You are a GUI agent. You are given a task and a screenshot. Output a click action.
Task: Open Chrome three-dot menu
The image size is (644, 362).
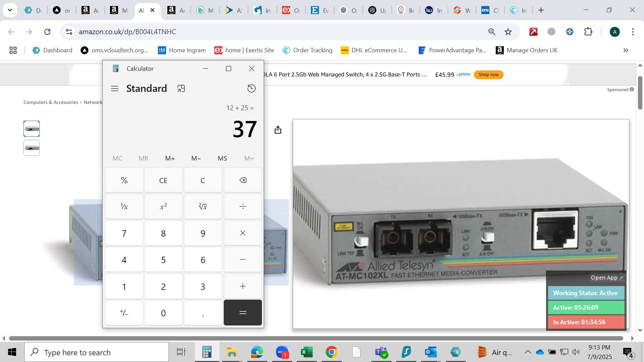(633, 32)
